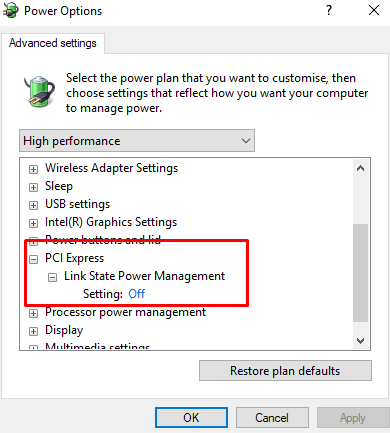This screenshot has height=433, width=390.
Task: Confirm with the OK button
Action: (x=191, y=417)
